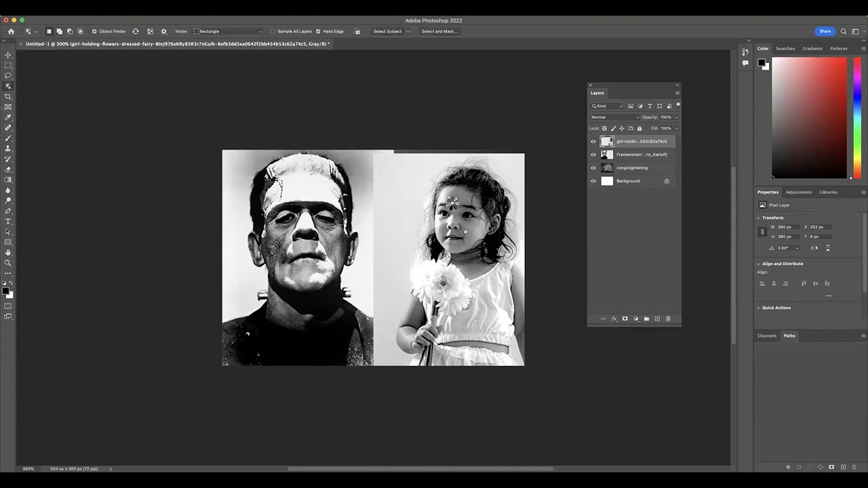Open the options bar gear settings
The width and height of the screenshot is (868, 488).
coord(163,31)
